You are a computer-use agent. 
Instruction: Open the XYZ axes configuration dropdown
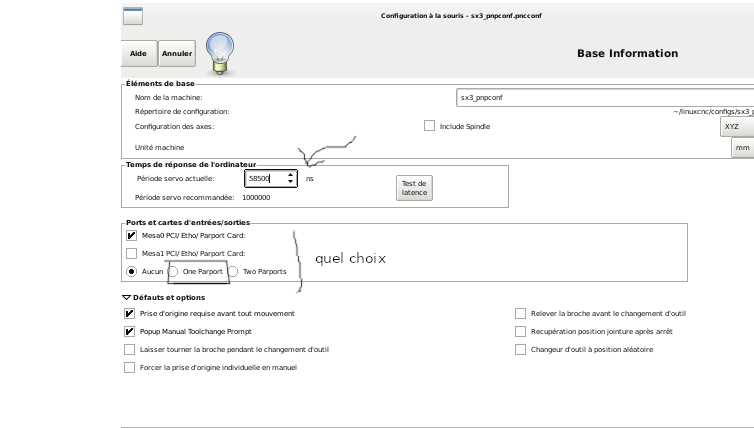pos(737,126)
